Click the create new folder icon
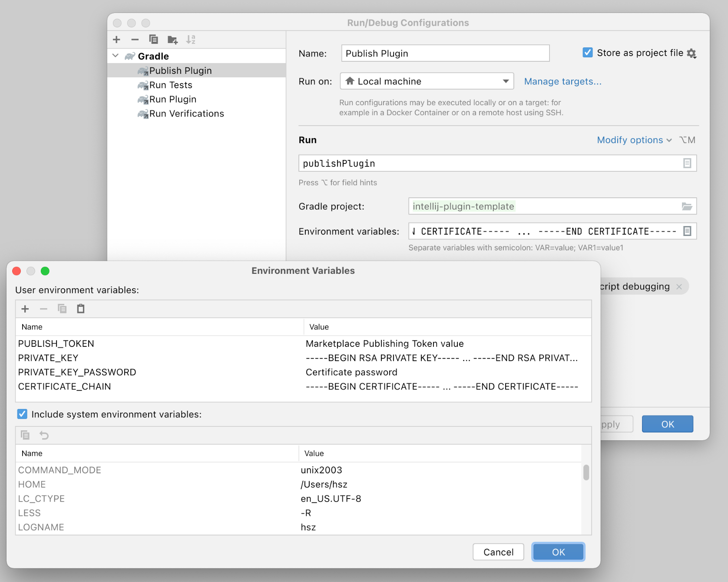The image size is (728, 582). 172,40
